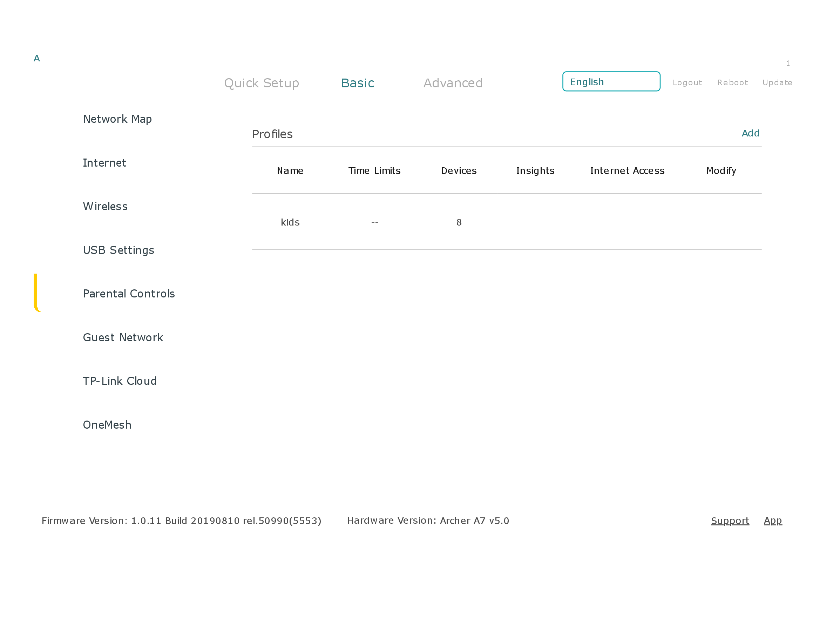Select Internet in the sidebar menu
The image size is (833, 644).
pyautogui.click(x=104, y=163)
